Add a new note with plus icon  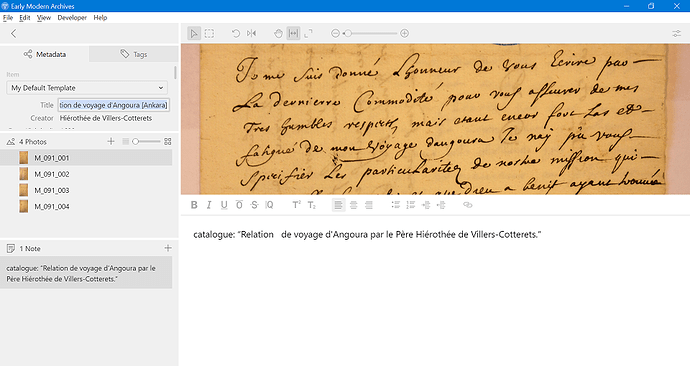168,248
